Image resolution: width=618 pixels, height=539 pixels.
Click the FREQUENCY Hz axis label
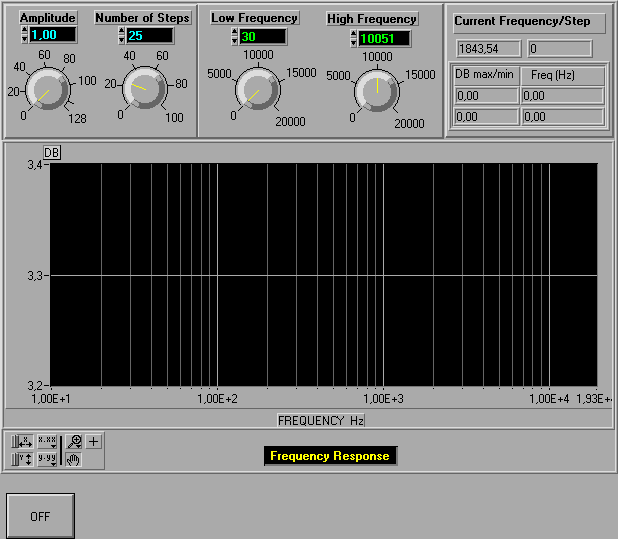[321, 421]
